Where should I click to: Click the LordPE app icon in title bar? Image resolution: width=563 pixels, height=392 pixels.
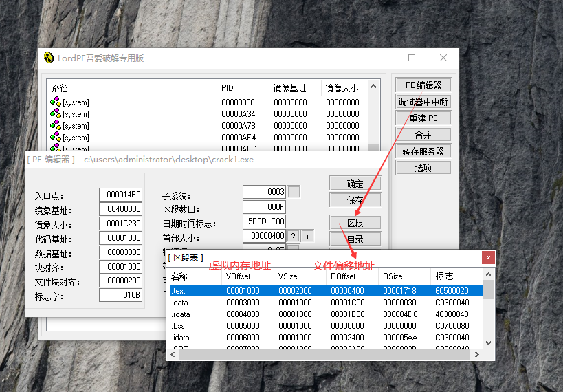49,58
